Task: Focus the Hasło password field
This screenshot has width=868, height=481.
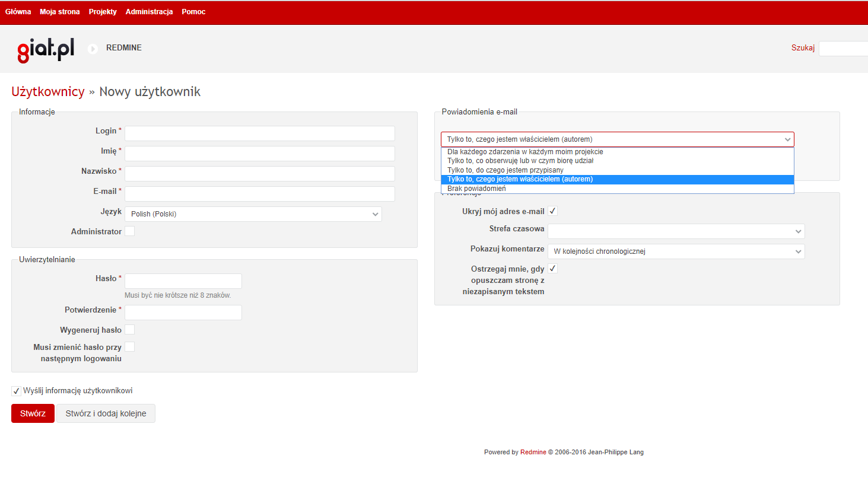Action: (183, 281)
